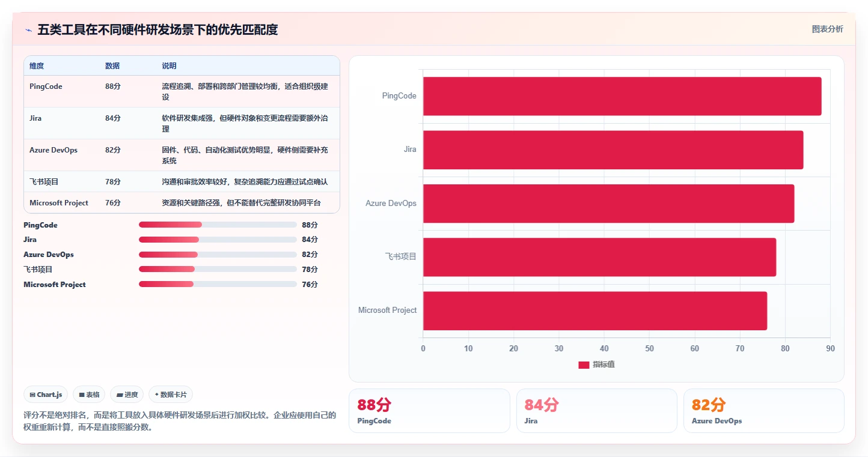
Task: Select the 飞书项目 label on the chart axis
Action: (401, 257)
